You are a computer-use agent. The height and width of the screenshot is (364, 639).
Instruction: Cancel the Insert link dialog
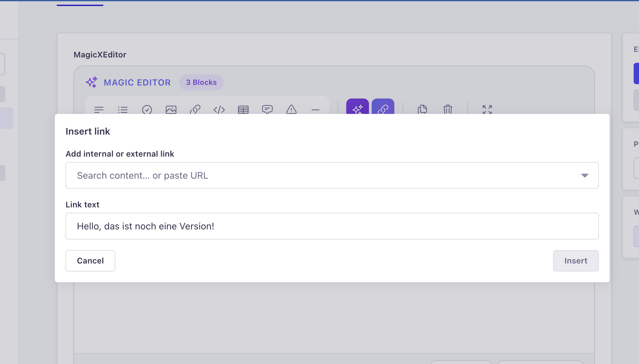[x=90, y=261]
